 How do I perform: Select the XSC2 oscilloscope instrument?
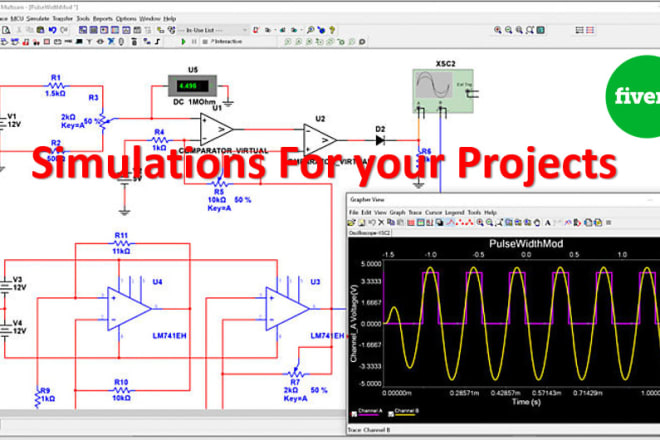click(x=443, y=91)
